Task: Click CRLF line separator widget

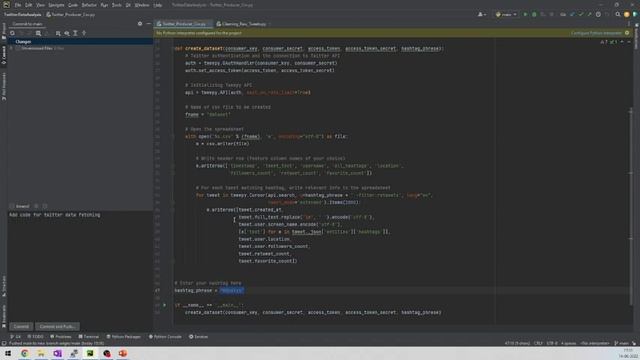Action: (x=538, y=344)
